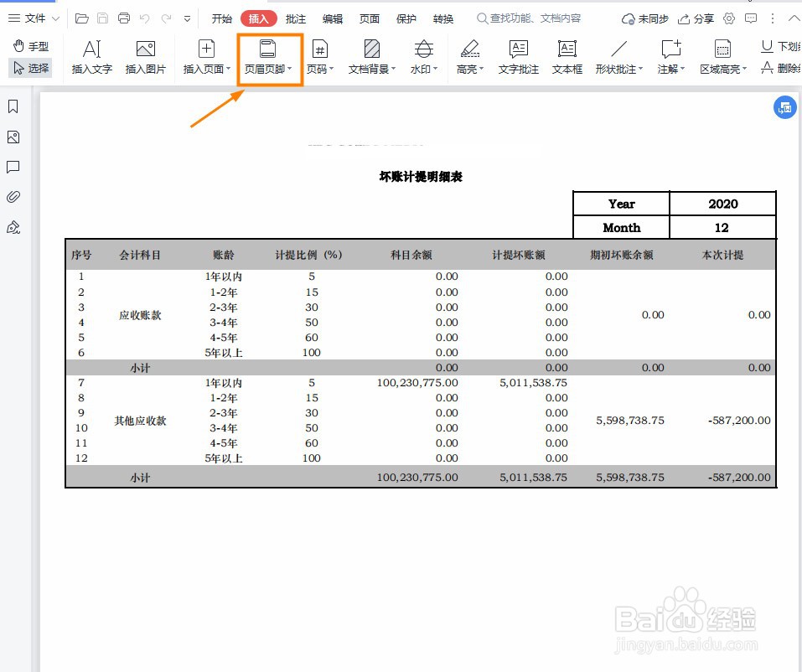Go to the 保护 tab
This screenshot has height=672, width=802.
(x=406, y=19)
